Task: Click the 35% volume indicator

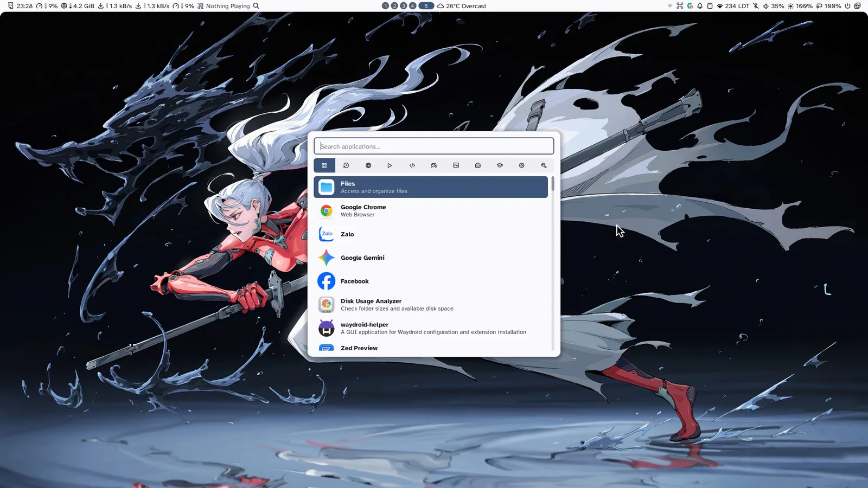Action: click(774, 6)
